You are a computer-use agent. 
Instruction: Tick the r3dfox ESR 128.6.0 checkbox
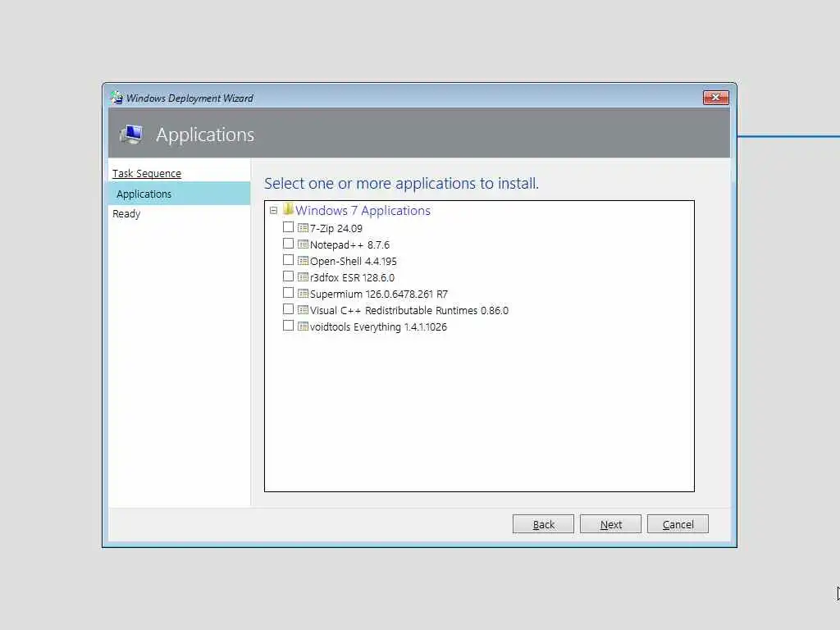point(288,276)
